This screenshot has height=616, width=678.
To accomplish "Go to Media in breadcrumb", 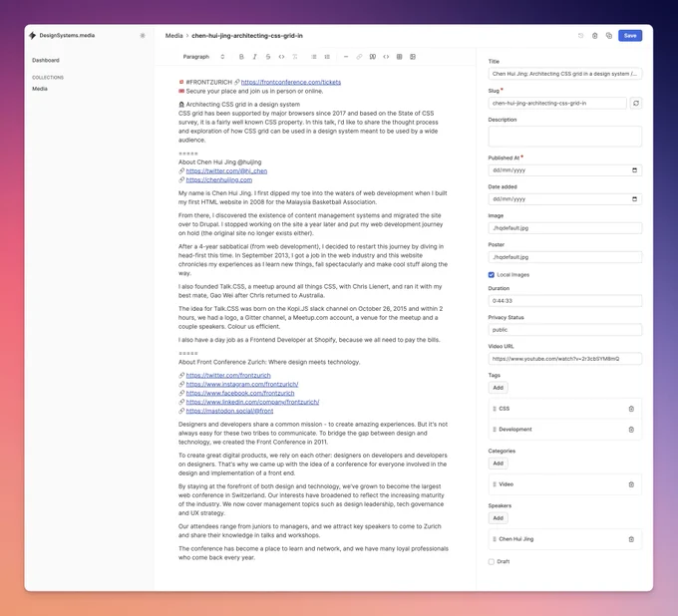I will click(x=173, y=36).
